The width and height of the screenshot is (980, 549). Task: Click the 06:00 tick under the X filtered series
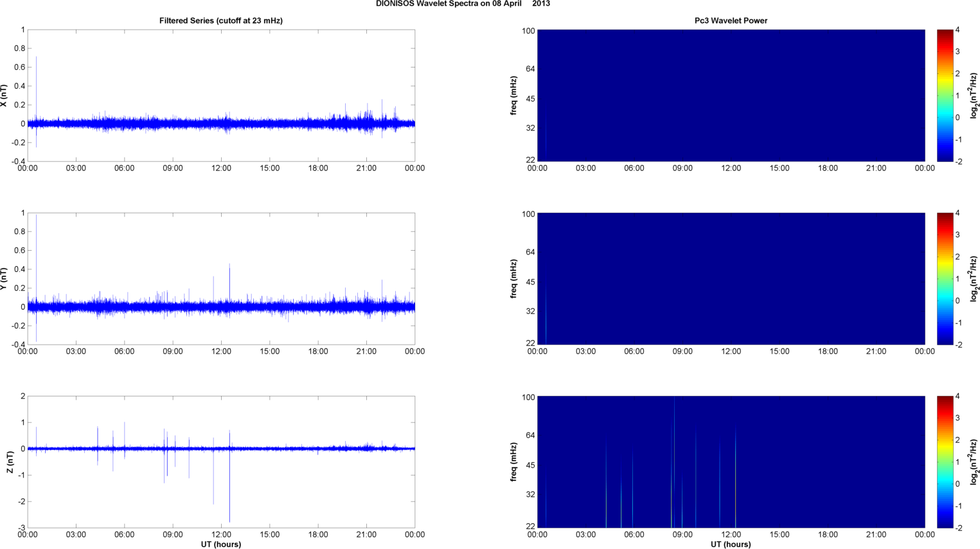coord(124,168)
